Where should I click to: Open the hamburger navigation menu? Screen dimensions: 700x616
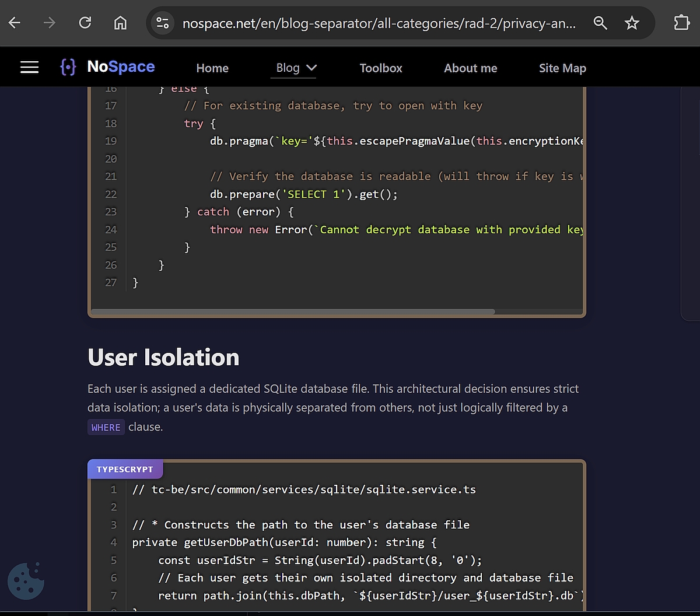(29, 68)
